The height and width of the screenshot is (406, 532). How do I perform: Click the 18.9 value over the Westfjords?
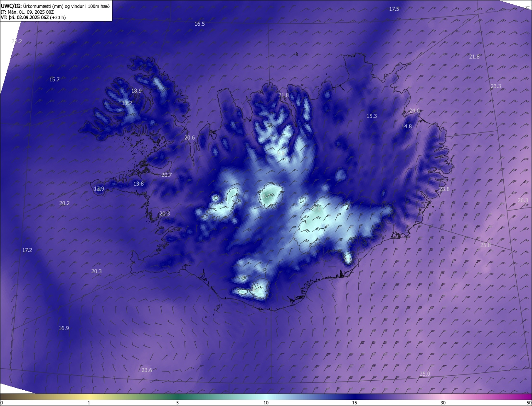point(136,91)
